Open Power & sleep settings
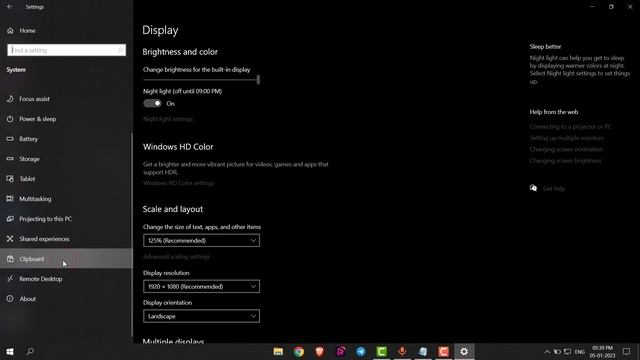The height and width of the screenshot is (360, 640). tap(38, 119)
